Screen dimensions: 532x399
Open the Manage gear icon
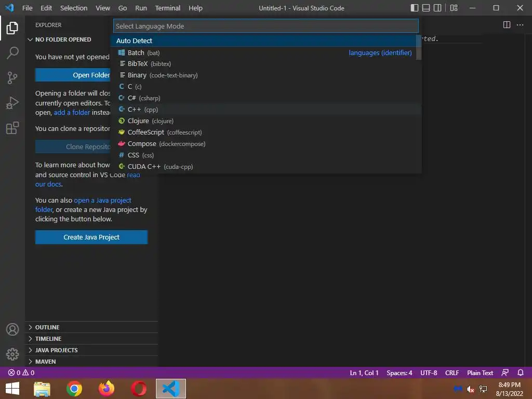(12, 354)
